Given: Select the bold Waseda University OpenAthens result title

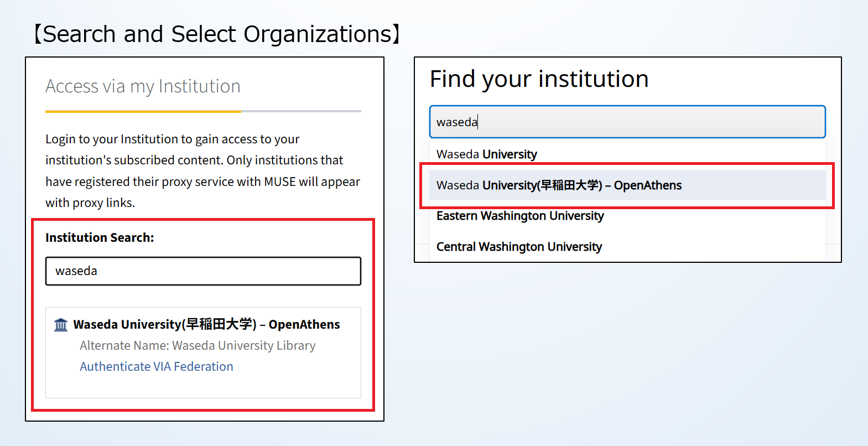Looking at the screenshot, I should 206,324.
